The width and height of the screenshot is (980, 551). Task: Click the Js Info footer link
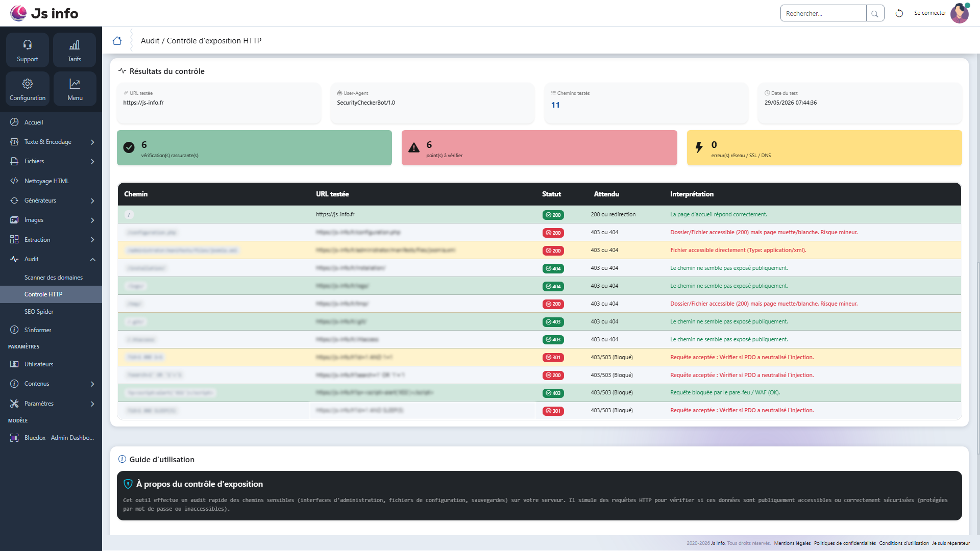pos(718,543)
